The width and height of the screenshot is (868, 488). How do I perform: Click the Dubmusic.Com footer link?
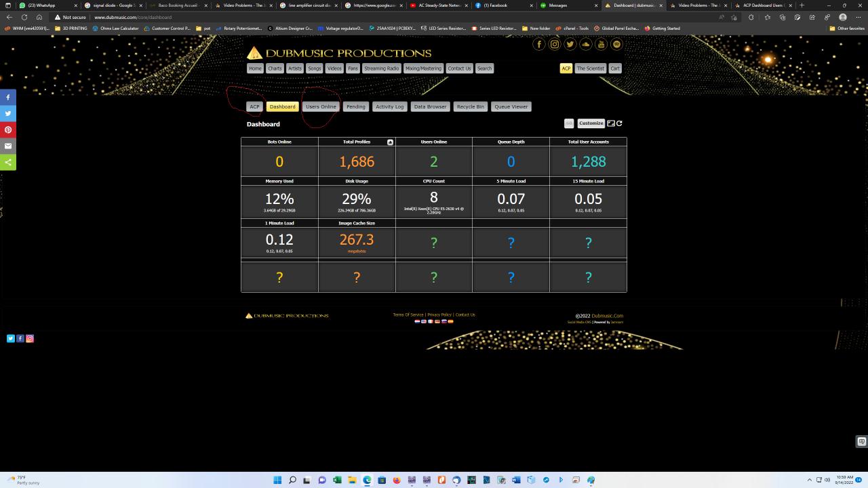pyautogui.click(x=608, y=316)
